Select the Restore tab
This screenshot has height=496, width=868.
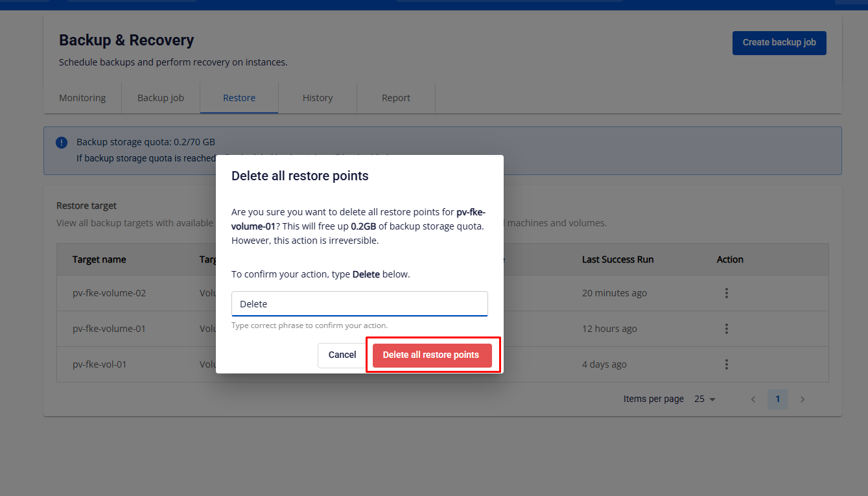click(239, 98)
